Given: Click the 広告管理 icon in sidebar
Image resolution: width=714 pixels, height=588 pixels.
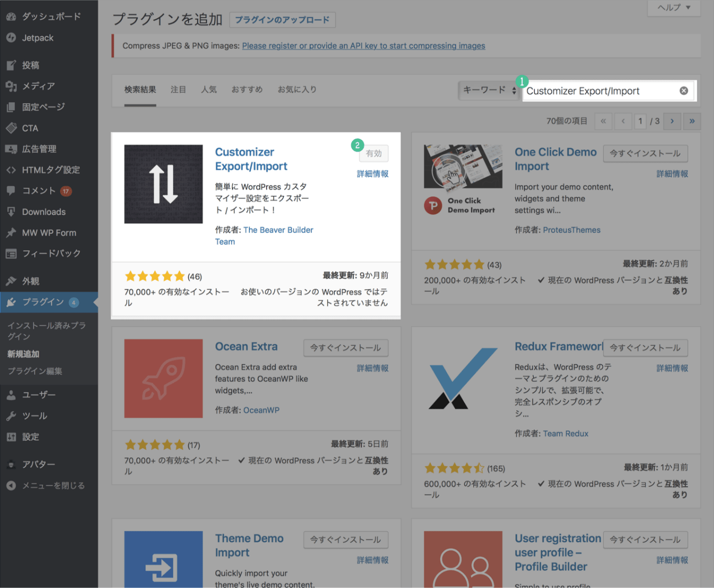Looking at the screenshot, I should pyautogui.click(x=11, y=149).
